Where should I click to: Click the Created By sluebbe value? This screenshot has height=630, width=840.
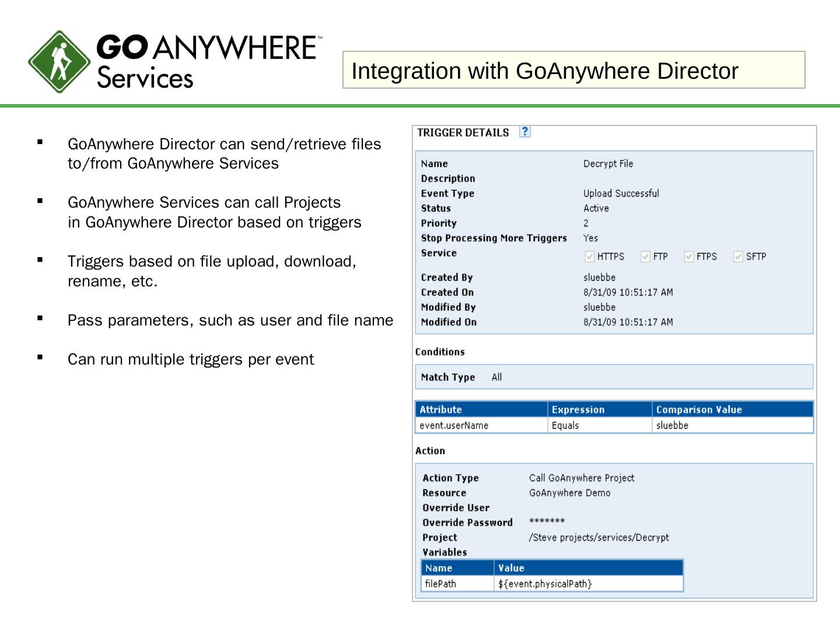tap(599, 278)
